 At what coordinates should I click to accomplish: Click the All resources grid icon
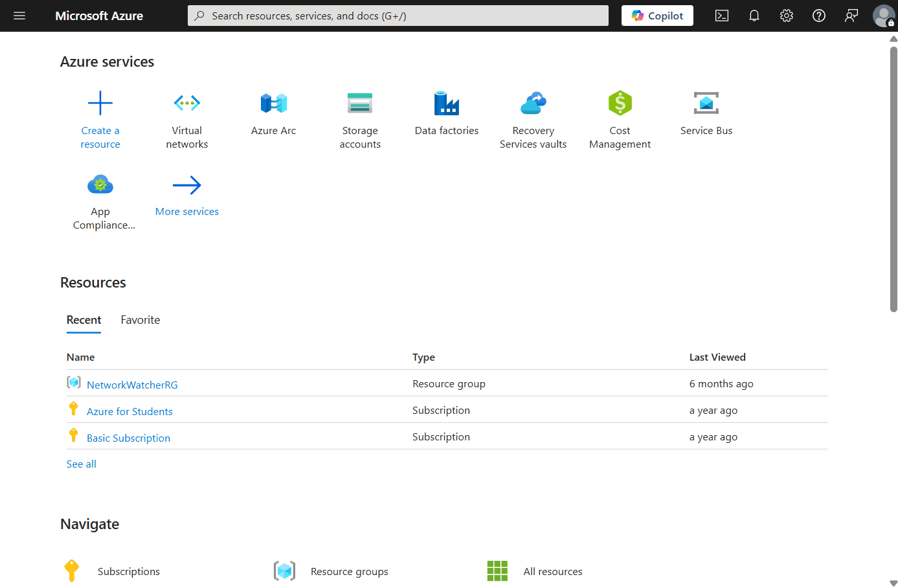pyautogui.click(x=497, y=571)
